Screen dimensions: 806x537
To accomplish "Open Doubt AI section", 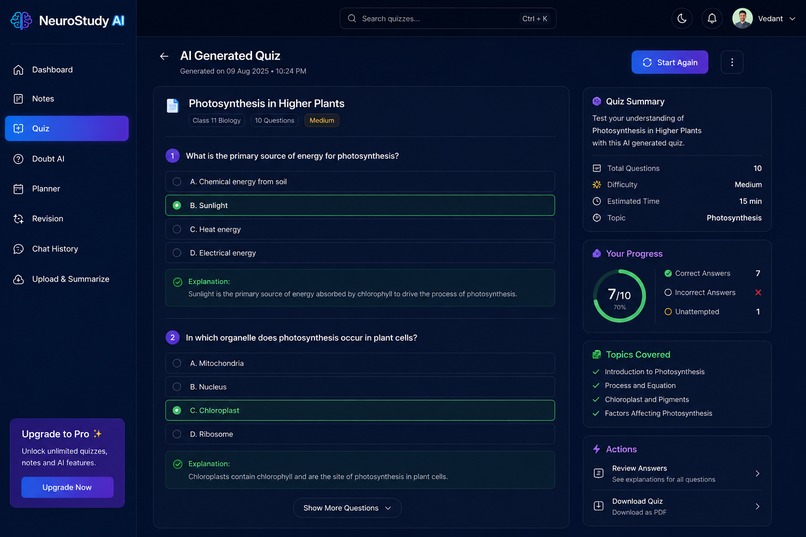I will (67, 159).
